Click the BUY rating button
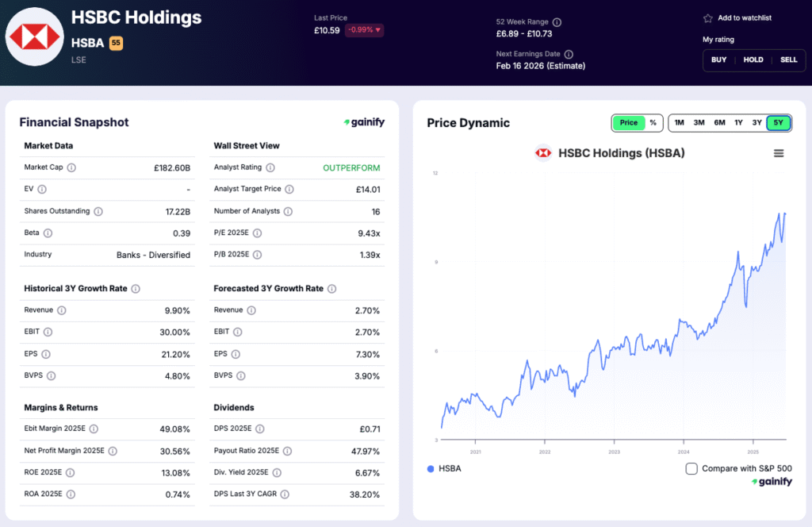This screenshot has width=812, height=527. (x=718, y=60)
